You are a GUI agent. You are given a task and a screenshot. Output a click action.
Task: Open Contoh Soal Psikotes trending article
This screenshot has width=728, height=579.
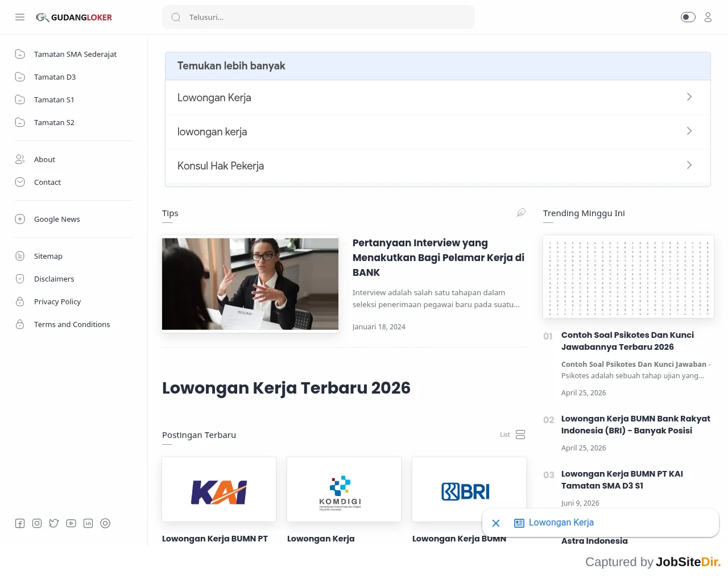628,341
